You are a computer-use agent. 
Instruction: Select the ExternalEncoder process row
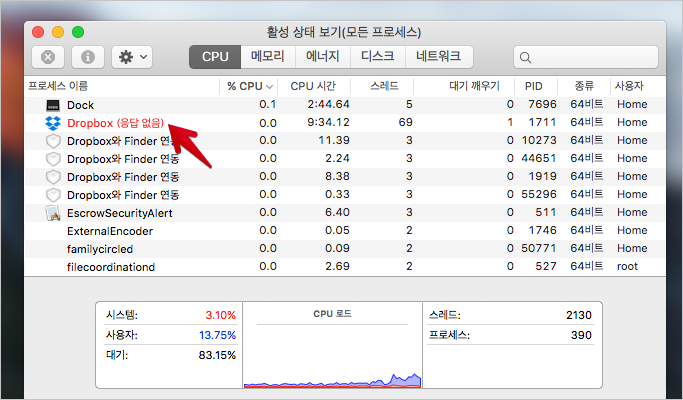click(345, 231)
